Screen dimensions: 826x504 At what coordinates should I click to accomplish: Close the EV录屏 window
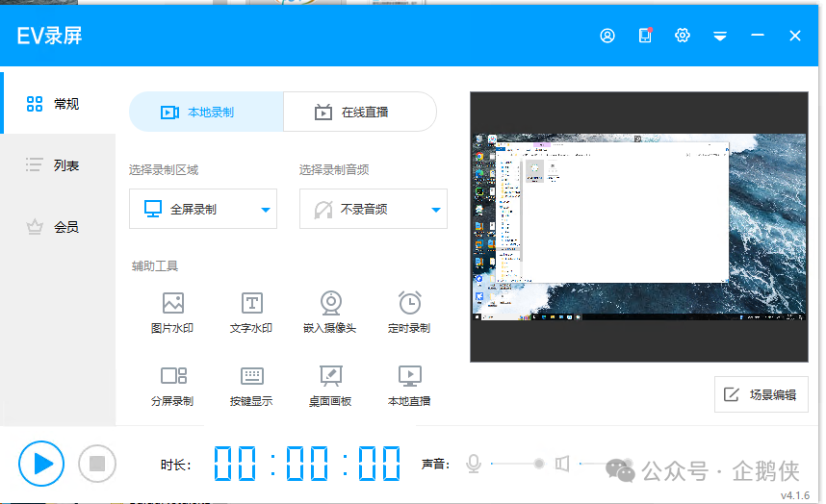795,36
